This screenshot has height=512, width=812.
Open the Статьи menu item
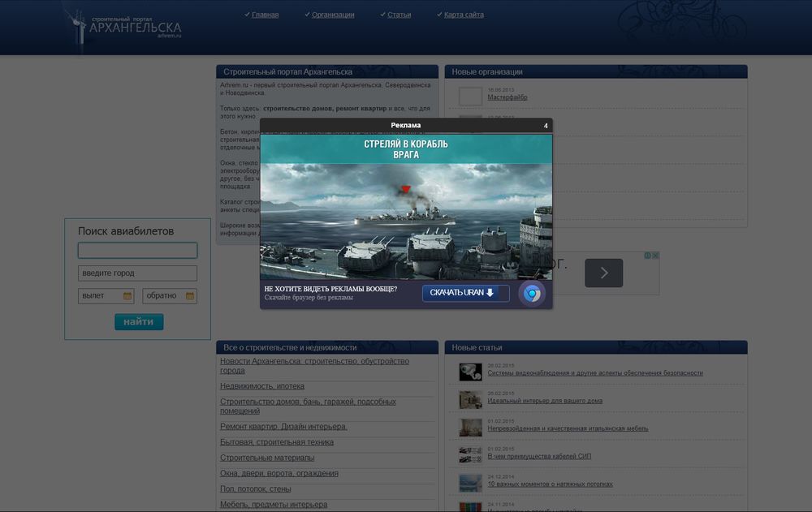[400, 15]
